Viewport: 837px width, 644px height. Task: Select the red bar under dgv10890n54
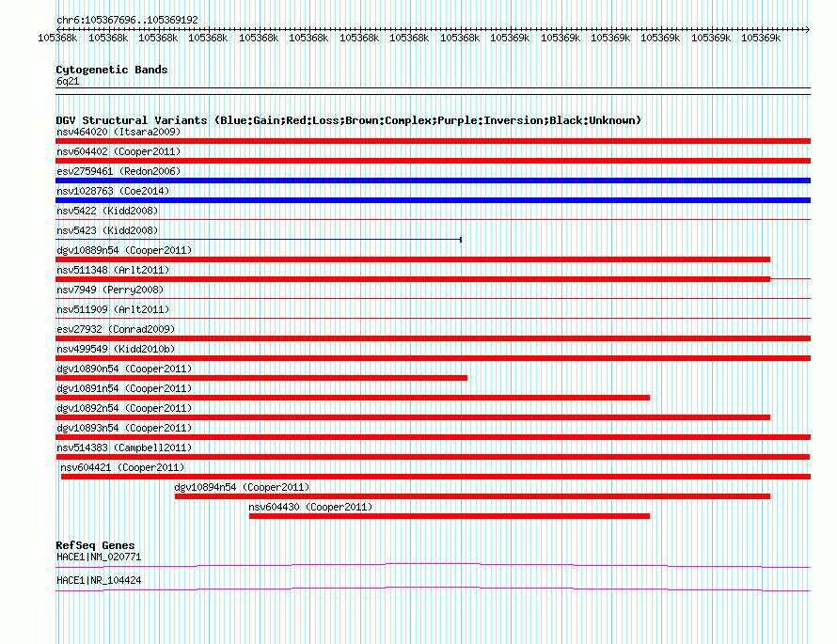point(261,378)
